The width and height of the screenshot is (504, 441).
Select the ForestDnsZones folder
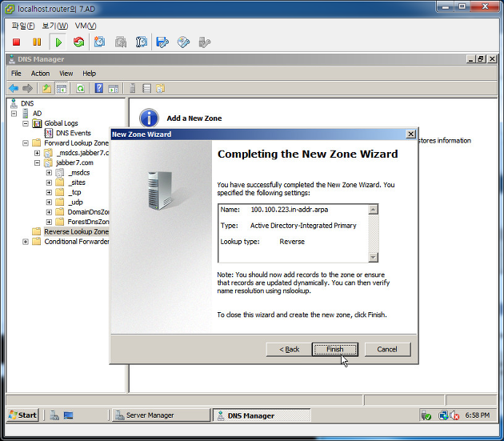click(88, 222)
